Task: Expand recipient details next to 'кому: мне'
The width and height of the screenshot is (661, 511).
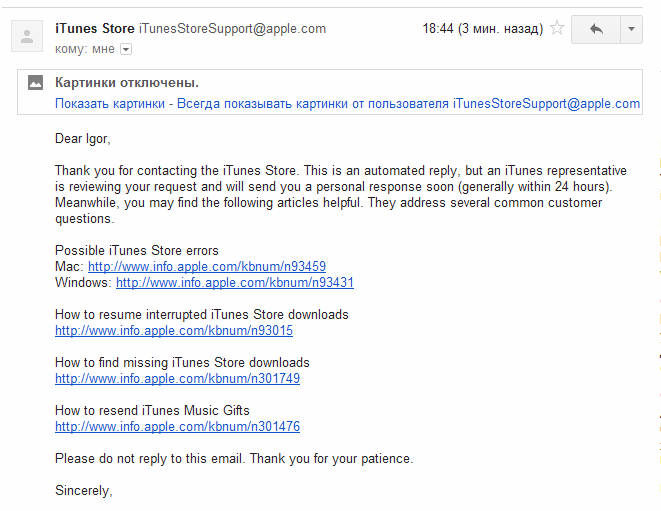Action: [126, 49]
